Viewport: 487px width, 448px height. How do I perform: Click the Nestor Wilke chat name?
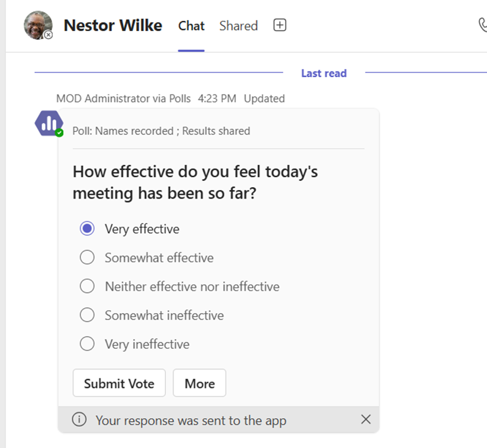click(x=112, y=25)
